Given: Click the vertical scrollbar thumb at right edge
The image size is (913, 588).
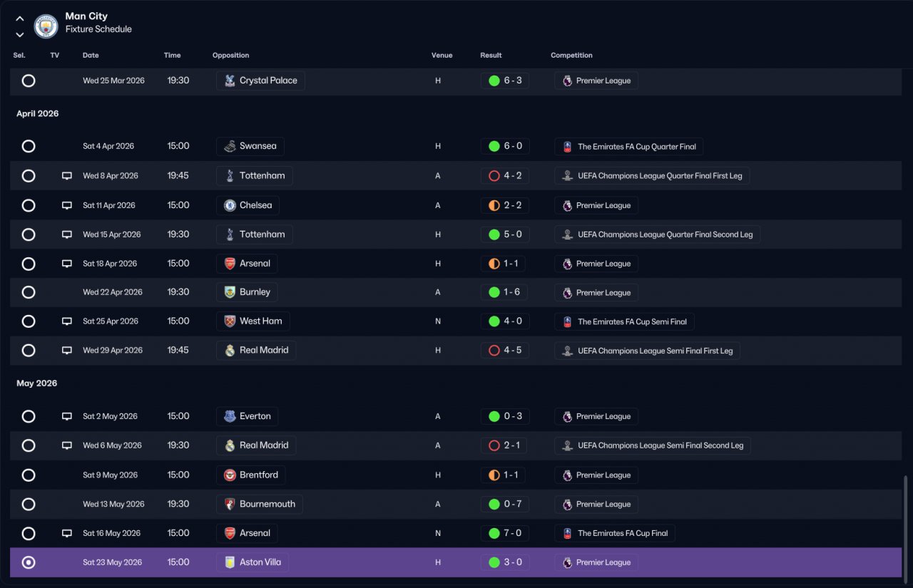Looking at the screenshot, I should [907, 526].
